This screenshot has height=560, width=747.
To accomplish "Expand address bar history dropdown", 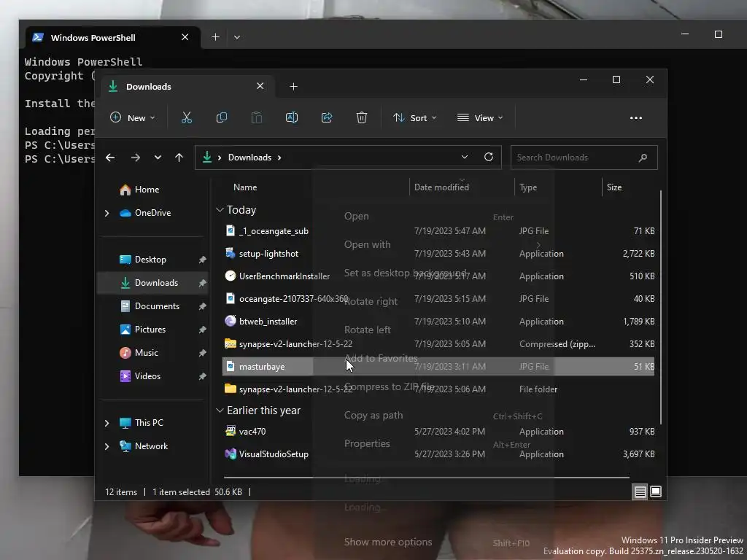I will coord(465,157).
